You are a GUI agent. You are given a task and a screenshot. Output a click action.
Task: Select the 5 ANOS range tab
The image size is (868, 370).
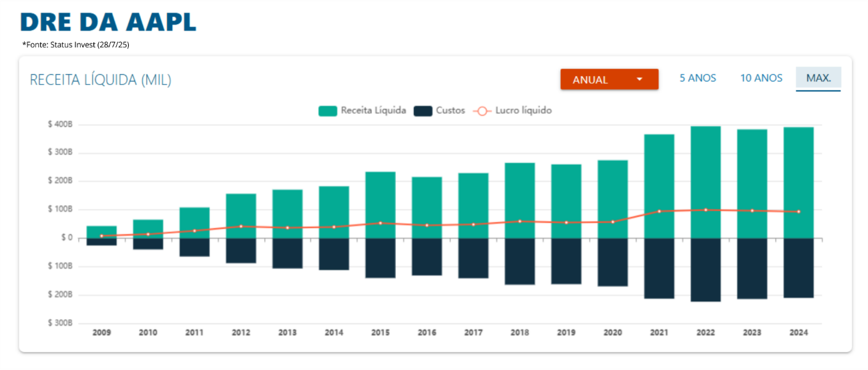[x=698, y=78]
